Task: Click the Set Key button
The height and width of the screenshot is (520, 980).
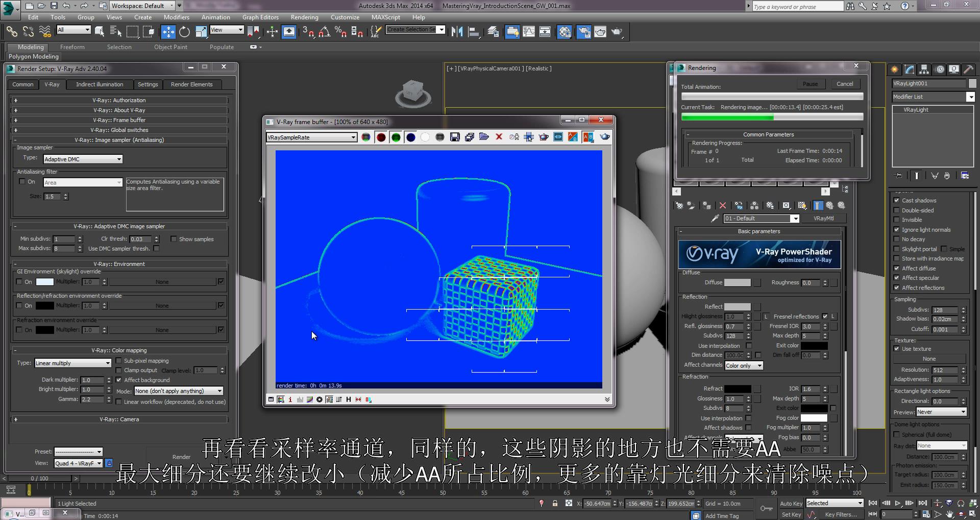Action: tap(791, 514)
